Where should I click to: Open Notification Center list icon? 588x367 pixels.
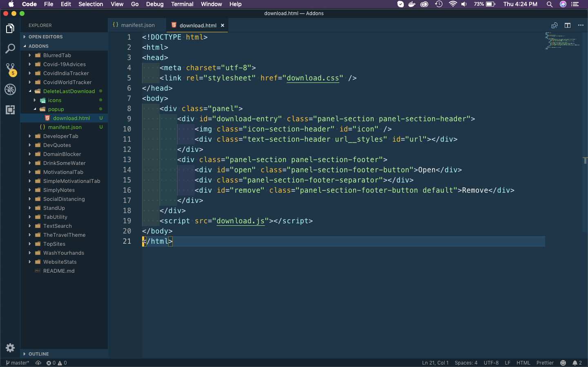pyautogui.click(x=575, y=4)
